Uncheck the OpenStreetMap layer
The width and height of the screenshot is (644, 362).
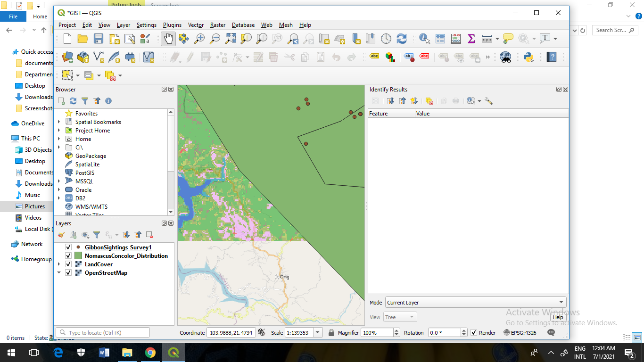click(x=68, y=273)
